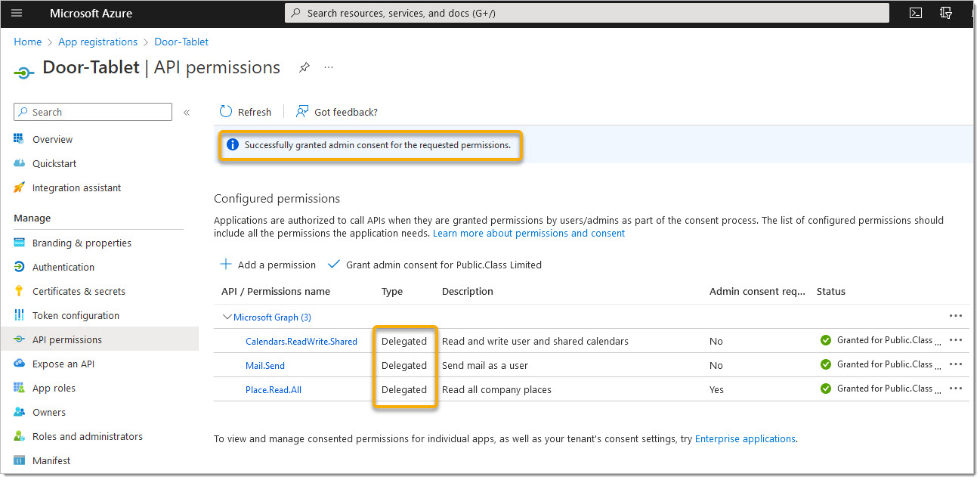Open Quickstart in the sidebar
This screenshot has height=480, width=980.
click(54, 163)
